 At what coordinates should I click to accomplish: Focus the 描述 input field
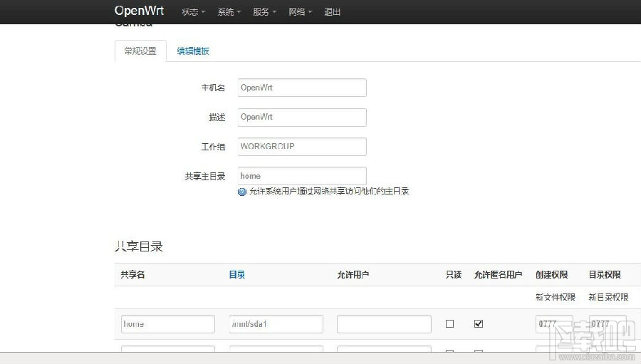click(x=302, y=117)
